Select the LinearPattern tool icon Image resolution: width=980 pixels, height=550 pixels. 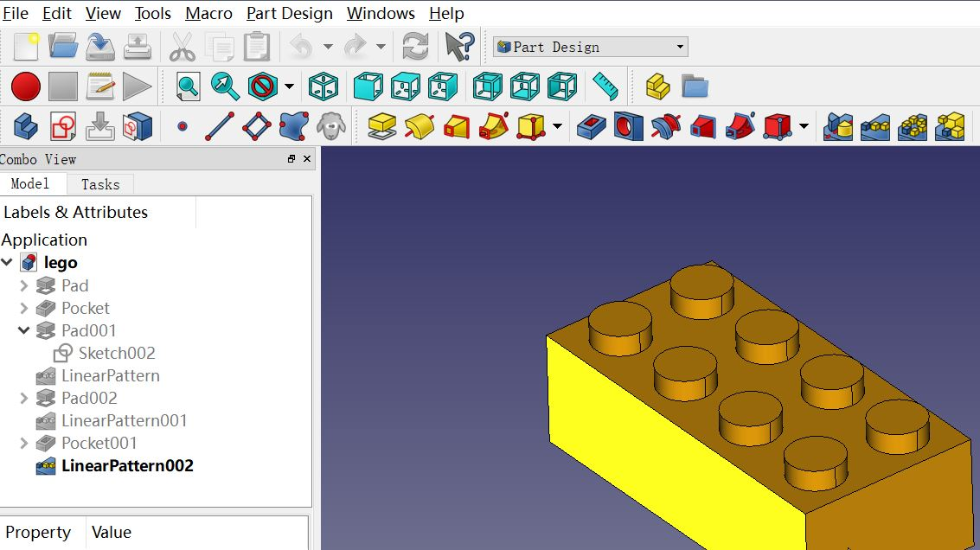click(875, 127)
